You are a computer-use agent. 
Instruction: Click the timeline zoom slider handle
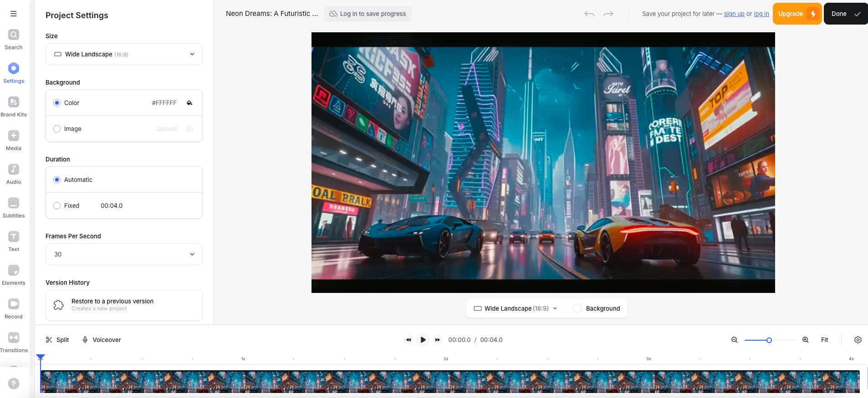pyautogui.click(x=769, y=340)
